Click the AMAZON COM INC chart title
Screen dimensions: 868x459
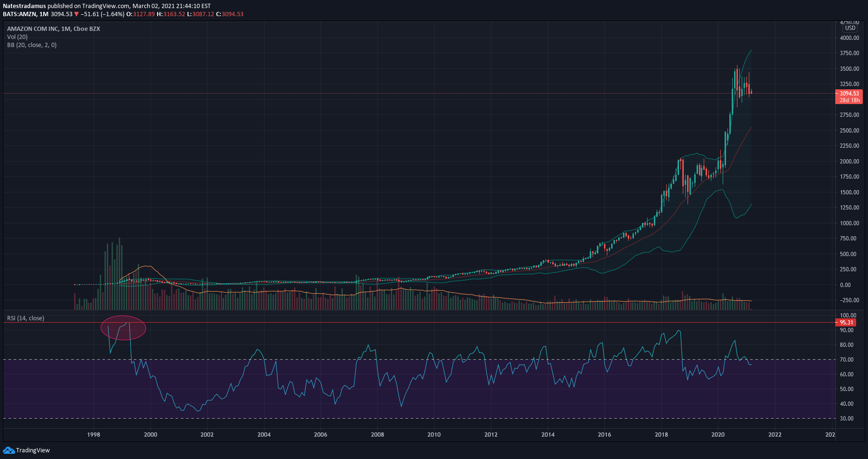click(53, 29)
